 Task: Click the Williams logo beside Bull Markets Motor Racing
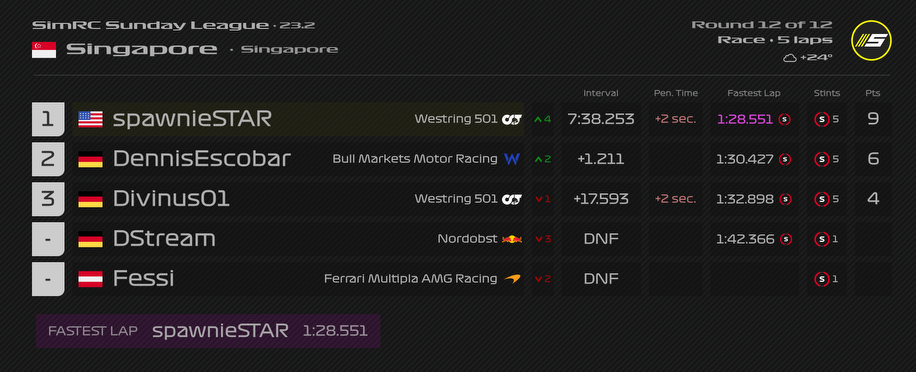(x=512, y=159)
